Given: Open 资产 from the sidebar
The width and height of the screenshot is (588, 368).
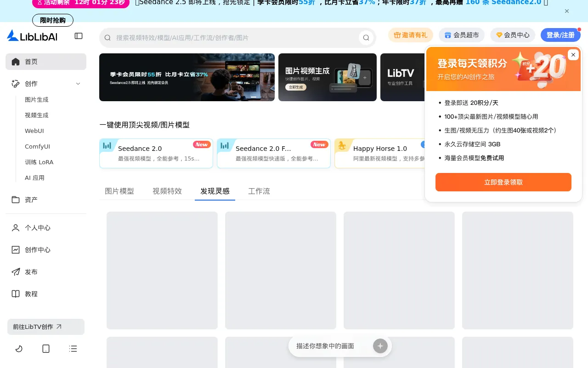Looking at the screenshot, I should tap(46, 200).
